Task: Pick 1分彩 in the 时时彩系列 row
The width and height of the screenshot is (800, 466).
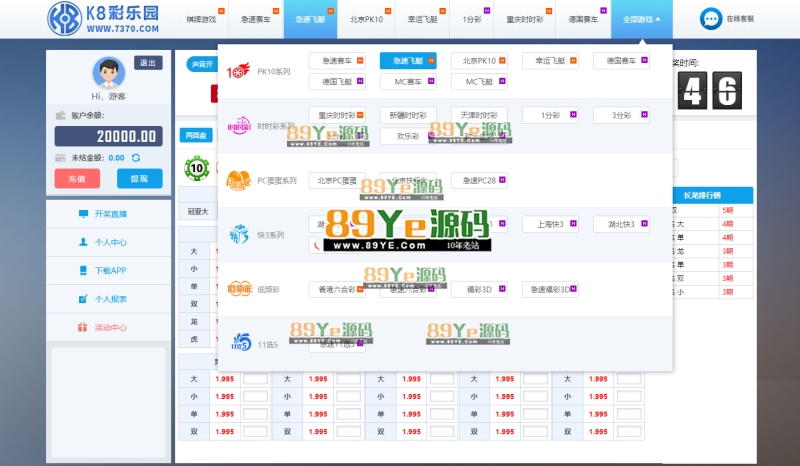Action: [x=550, y=115]
